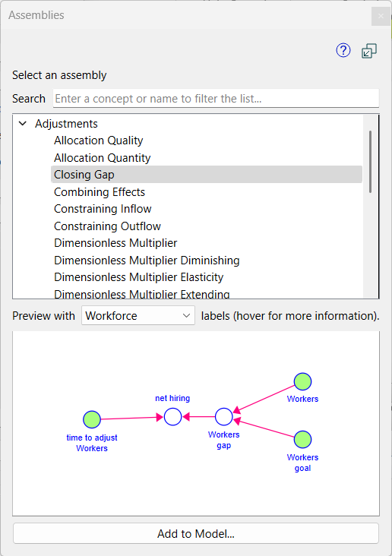
Task: Select Allocation Quality assembly
Action: point(98,141)
